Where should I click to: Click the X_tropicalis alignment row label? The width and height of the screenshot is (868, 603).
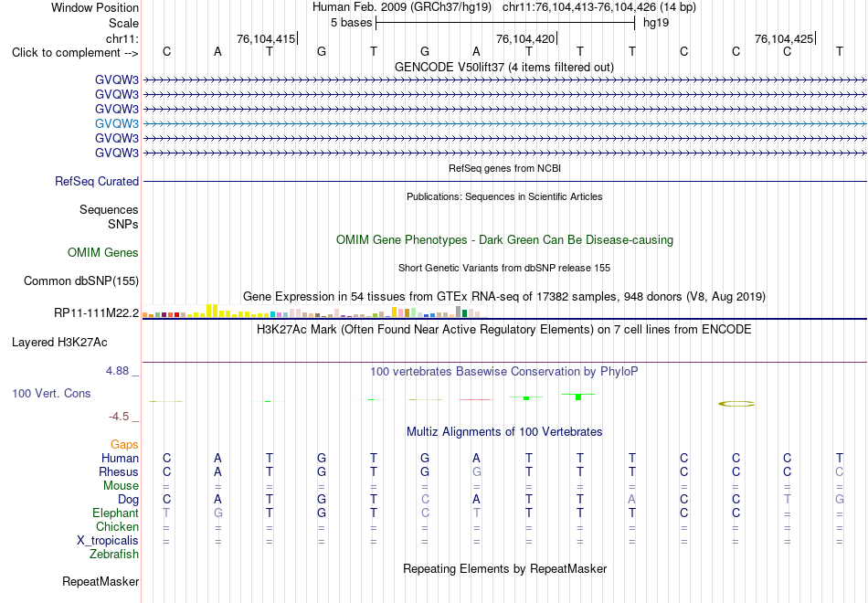click(108, 541)
